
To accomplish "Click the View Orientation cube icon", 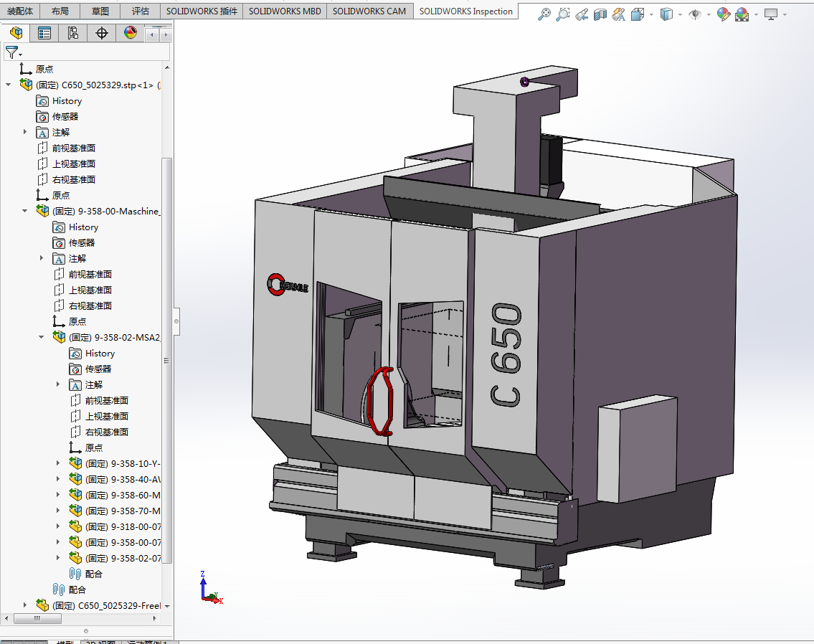I will (638, 14).
